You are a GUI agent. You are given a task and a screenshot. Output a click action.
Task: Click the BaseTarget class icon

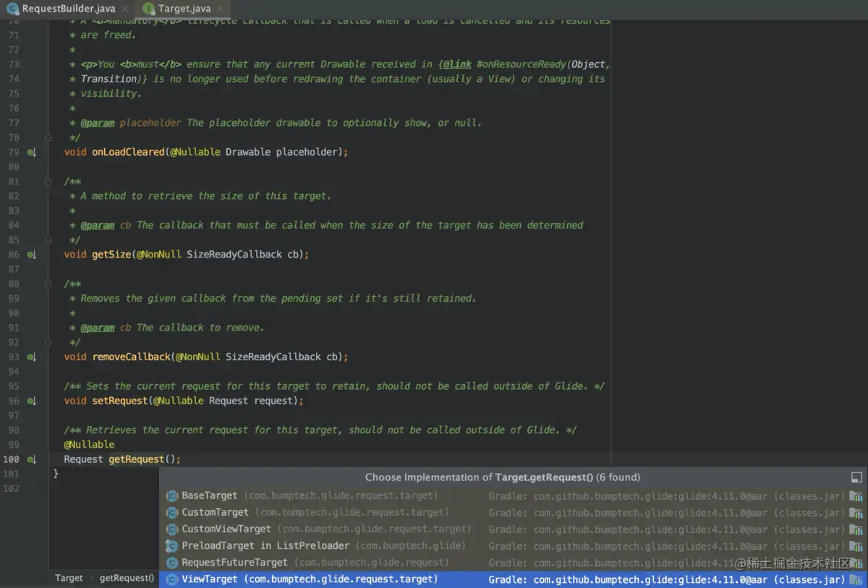pos(172,496)
